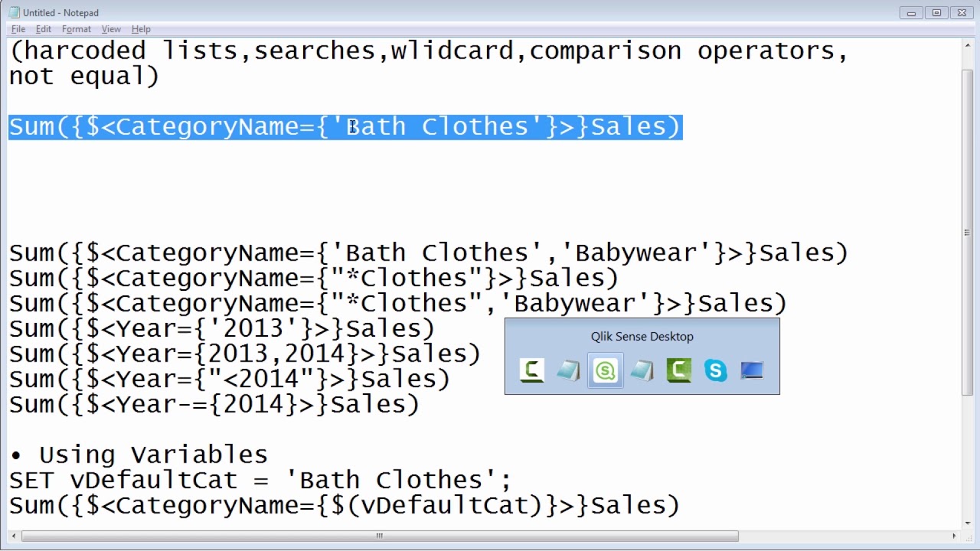Click the vertical scrollbar down arrow
This screenshot has height=551, width=980.
[x=967, y=523]
